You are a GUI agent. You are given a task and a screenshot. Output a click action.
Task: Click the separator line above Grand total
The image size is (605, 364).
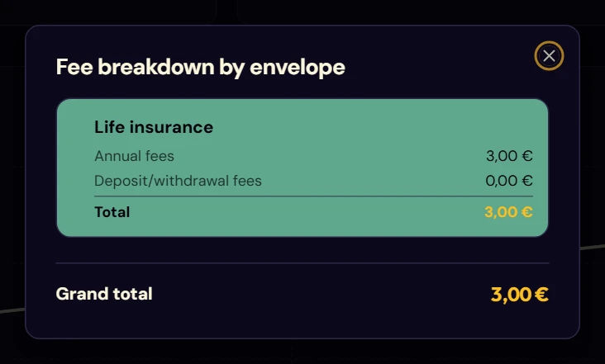point(302,263)
